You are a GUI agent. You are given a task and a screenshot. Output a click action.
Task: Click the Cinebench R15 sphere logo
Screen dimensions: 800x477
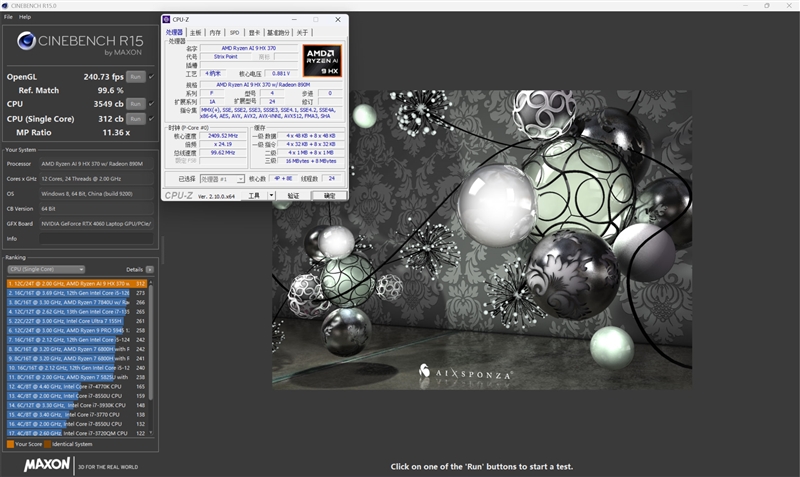[x=27, y=41]
